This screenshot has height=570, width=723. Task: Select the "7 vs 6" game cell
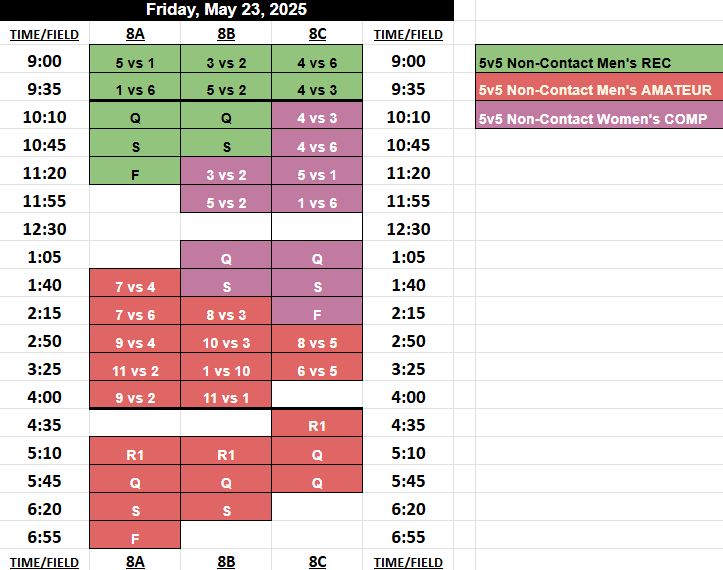tap(135, 314)
